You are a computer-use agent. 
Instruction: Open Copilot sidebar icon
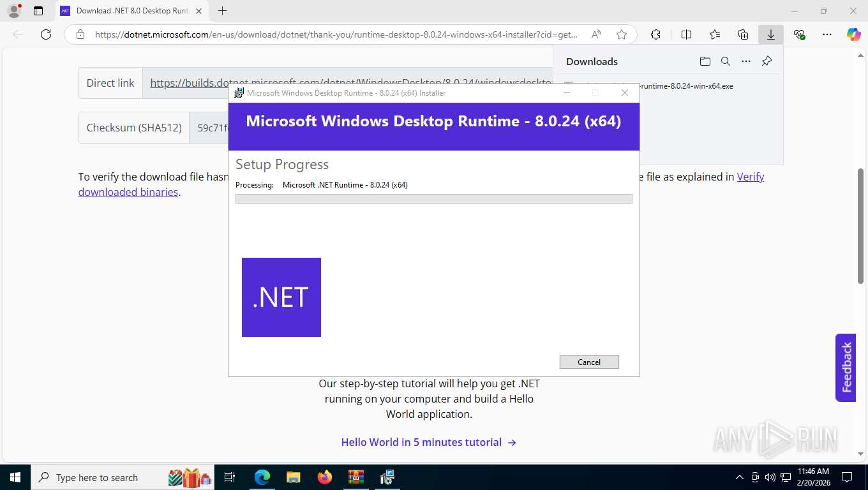pyautogui.click(x=854, y=35)
